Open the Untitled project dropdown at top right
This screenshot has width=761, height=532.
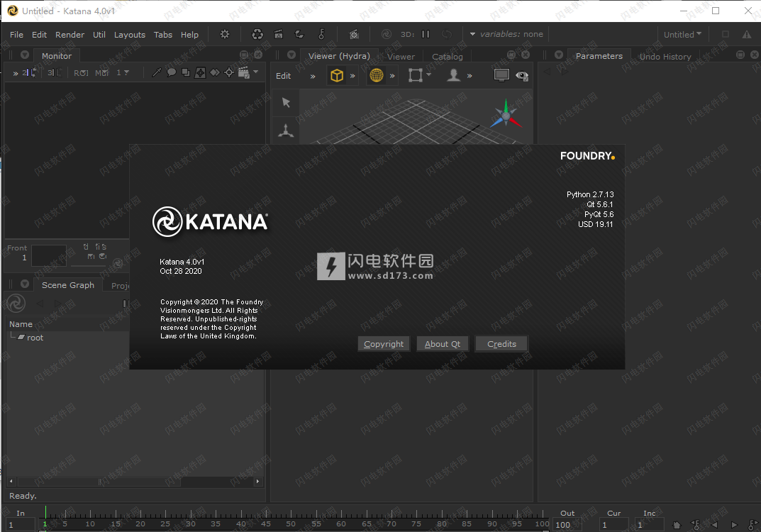(682, 35)
